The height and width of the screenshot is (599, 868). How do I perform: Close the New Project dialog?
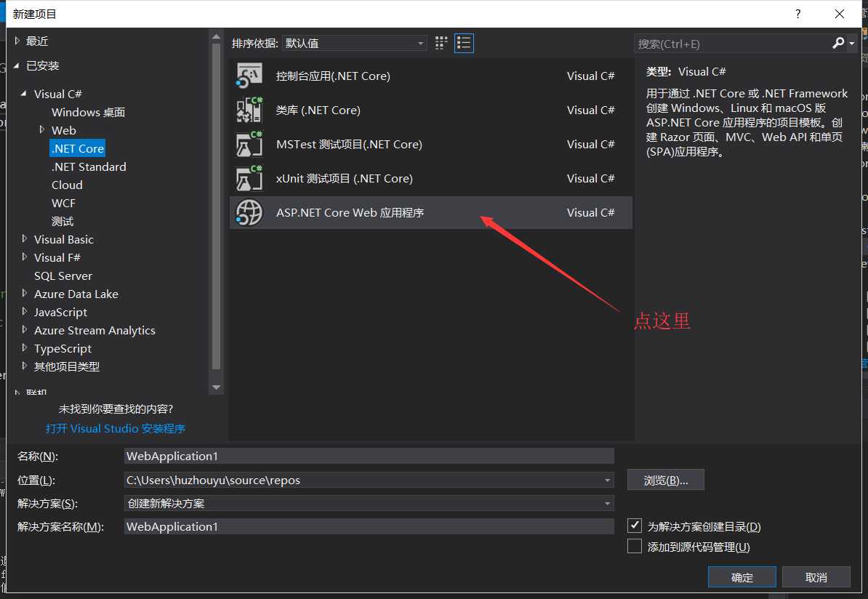point(839,14)
